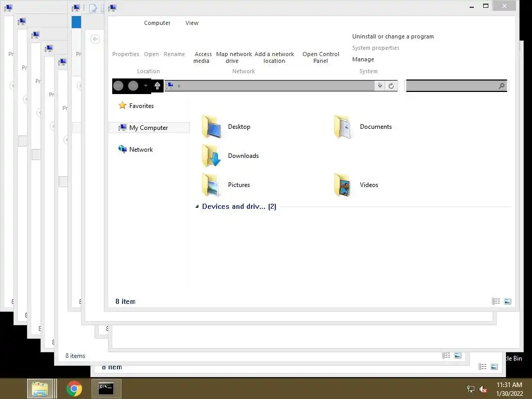Go forward with the second round navigation button
The image size is (532, 399).
(x=133, y=86)
